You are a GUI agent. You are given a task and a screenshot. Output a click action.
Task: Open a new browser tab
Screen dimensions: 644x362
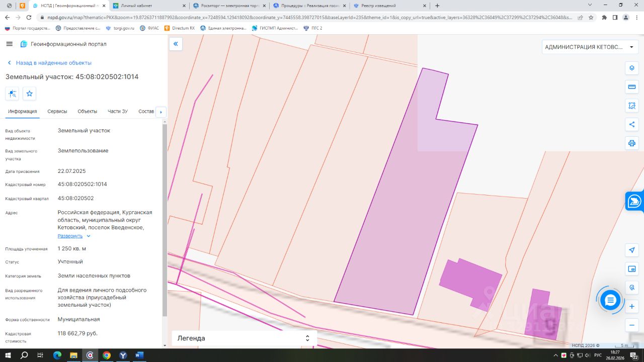(437, 6)
